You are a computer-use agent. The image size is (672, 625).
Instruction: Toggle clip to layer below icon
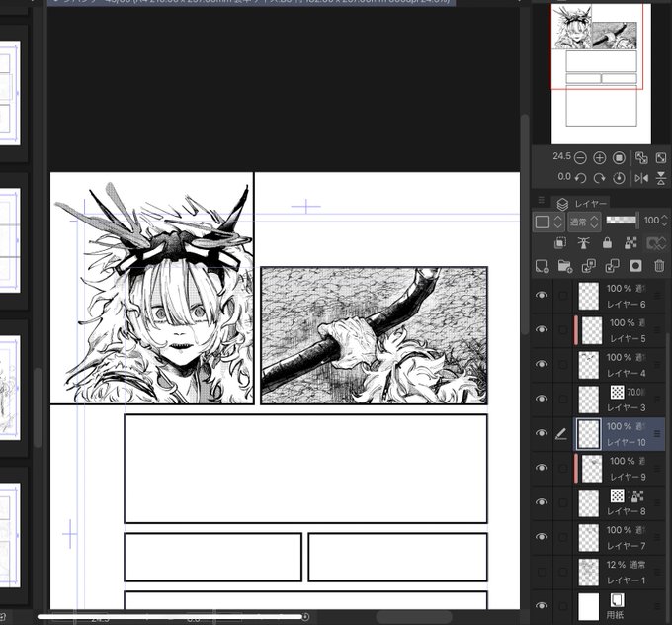560,243
